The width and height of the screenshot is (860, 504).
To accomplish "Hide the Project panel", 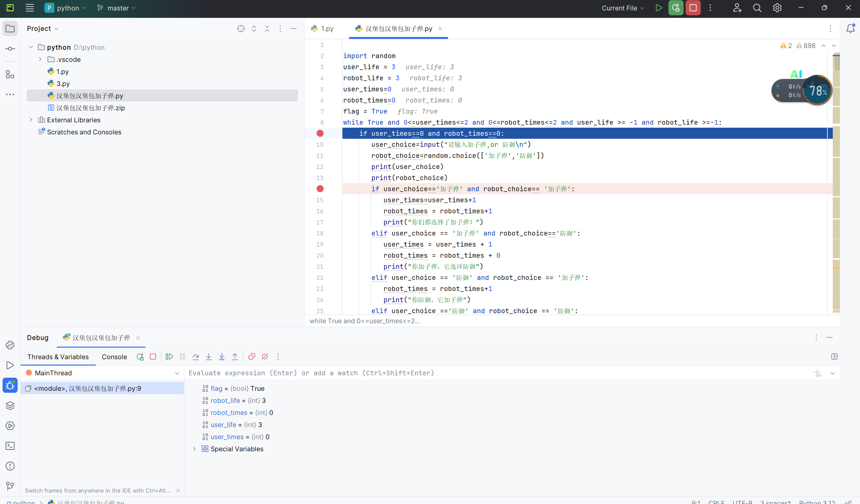I will tap(293, 29).
